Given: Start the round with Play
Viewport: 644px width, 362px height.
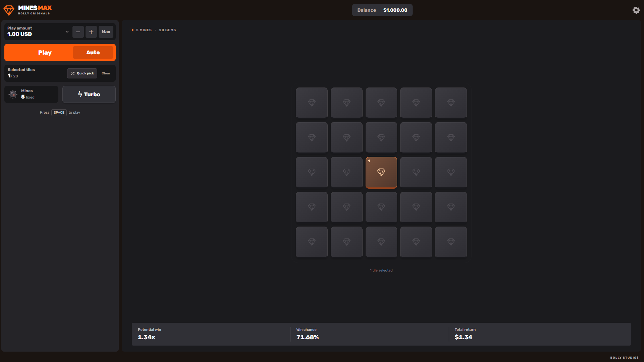Looking at the screenshot, I should [45, 53].
